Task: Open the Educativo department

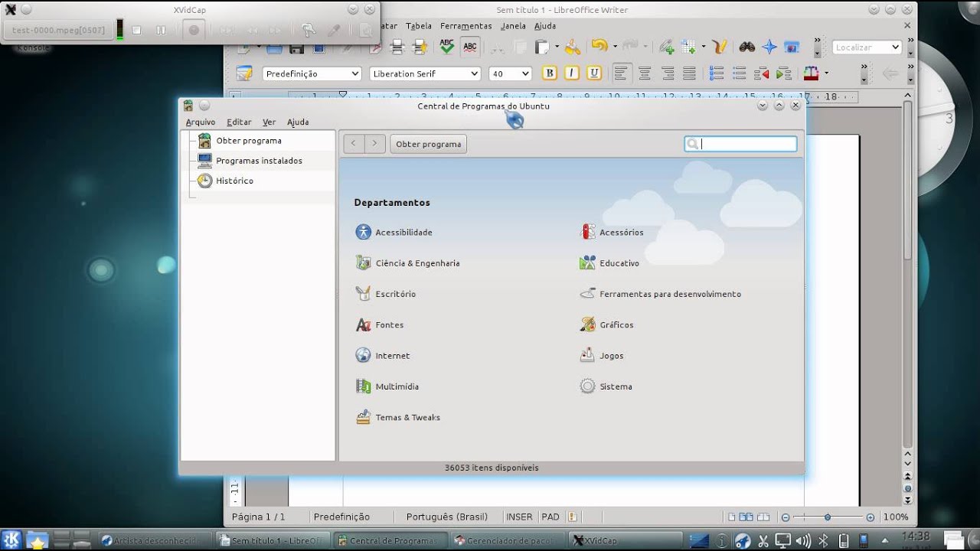Action: 609,263
